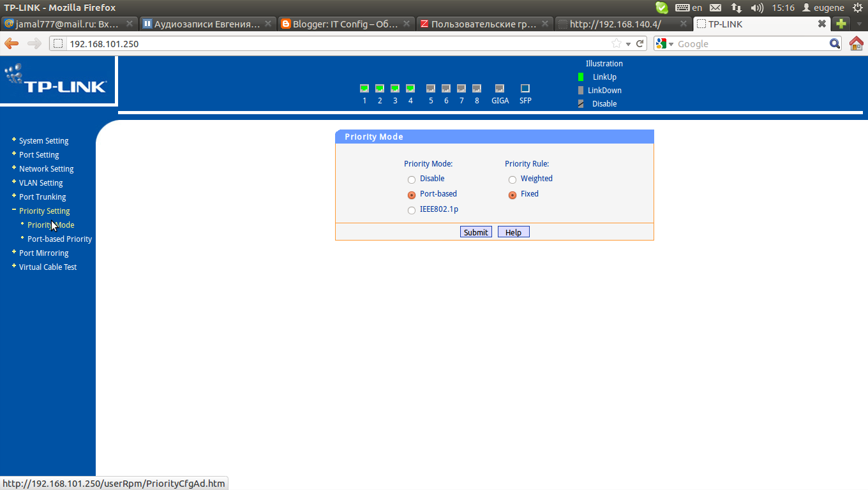The width and height of the screenshot is (868, 490).
Task: Switch to Blogger: IT Config tab
Action: tap(346, 24)
